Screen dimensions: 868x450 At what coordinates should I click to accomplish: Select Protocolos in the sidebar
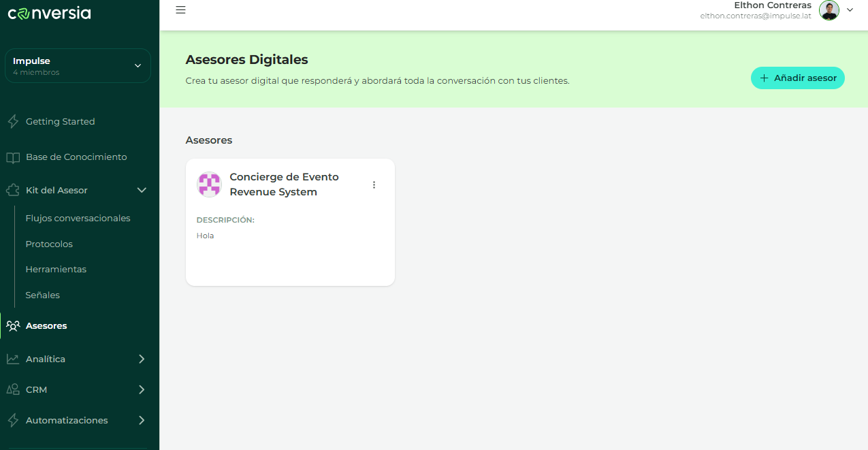[49, 244]
